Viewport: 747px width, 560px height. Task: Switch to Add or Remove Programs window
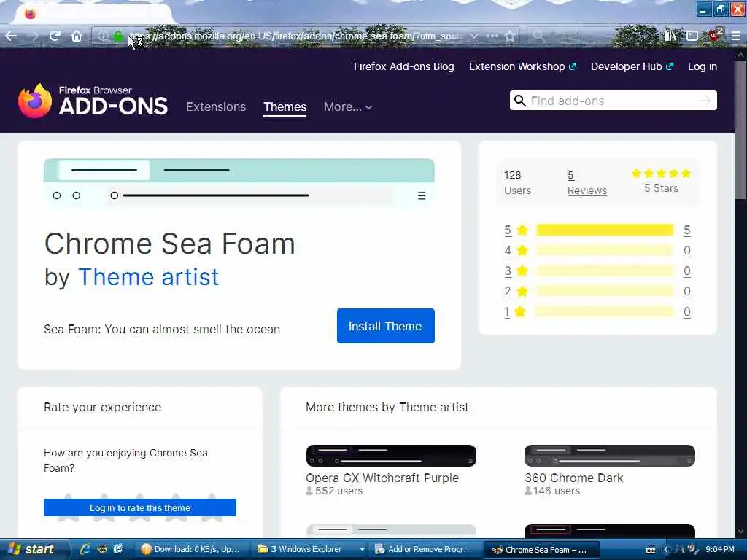tap(425, 549)
